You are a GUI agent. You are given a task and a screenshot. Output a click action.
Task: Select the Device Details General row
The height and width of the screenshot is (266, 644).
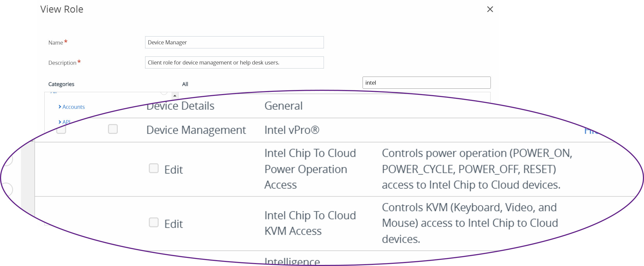coord(283,106)
